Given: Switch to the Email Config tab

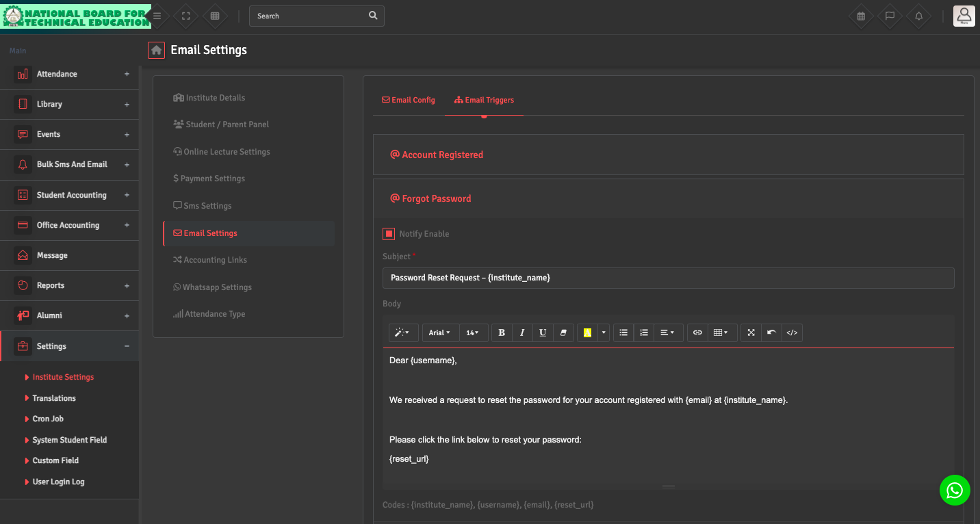Looking at the screenshot, I should [x=409, y=100].
